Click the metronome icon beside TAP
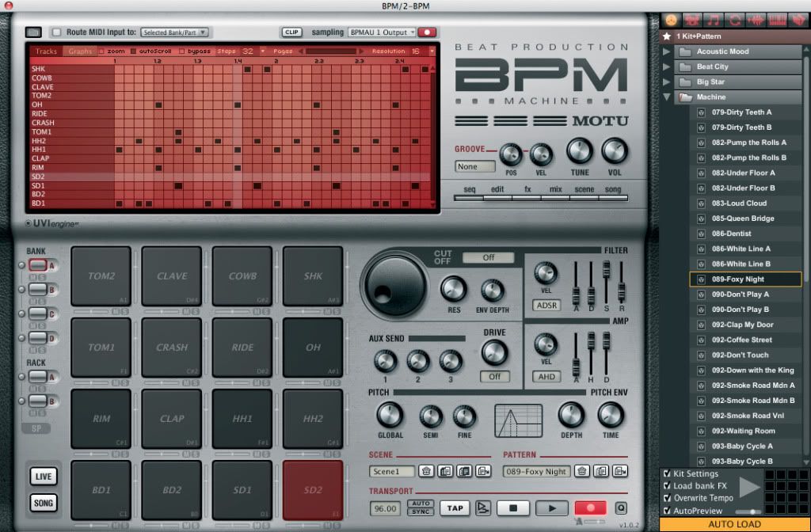 (482, 508)
